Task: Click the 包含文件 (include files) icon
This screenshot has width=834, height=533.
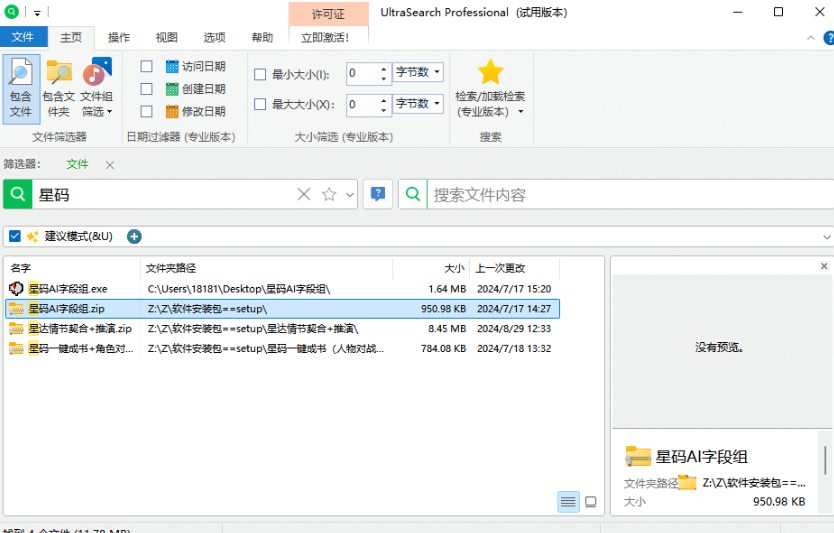Action: point(21,89)
